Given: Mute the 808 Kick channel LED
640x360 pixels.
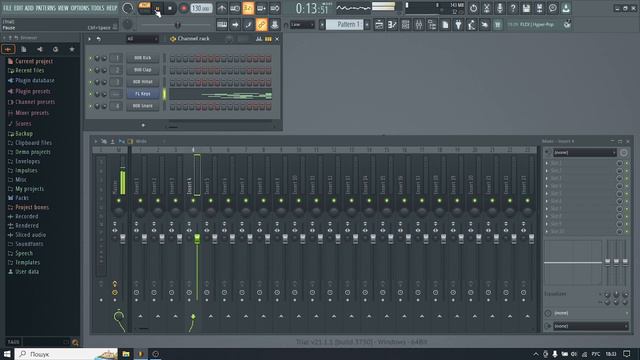Looking at the screenshot, I should tap(90, 58).
